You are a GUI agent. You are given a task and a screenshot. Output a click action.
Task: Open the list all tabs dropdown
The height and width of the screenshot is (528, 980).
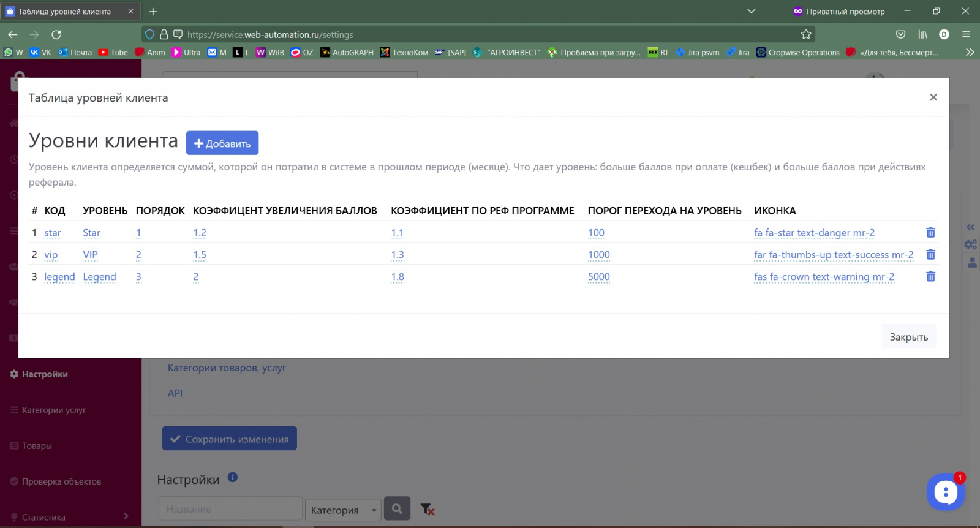752,11
